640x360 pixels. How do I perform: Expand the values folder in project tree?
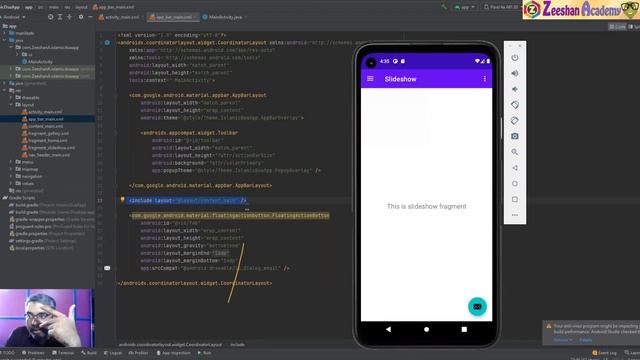pyautogui.click(x=11, y=184)
